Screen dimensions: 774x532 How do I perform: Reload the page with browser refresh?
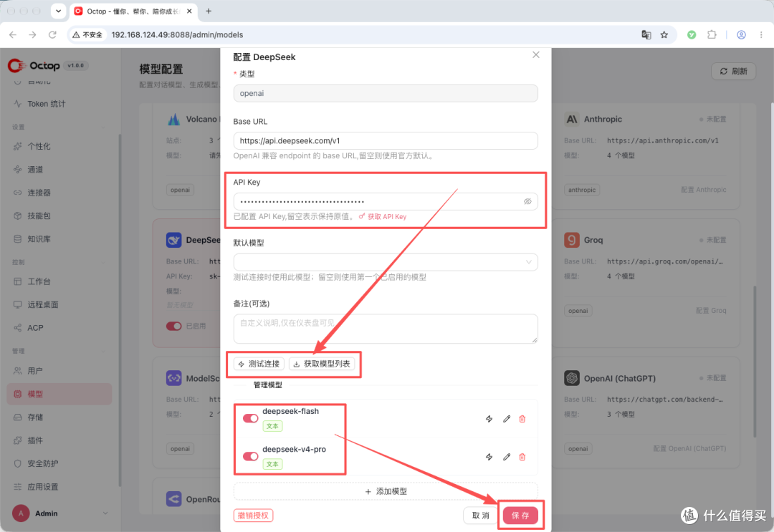click(52, 34)
